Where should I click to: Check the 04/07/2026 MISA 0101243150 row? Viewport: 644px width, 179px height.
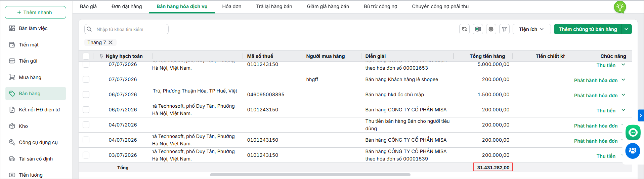point(86,140)
